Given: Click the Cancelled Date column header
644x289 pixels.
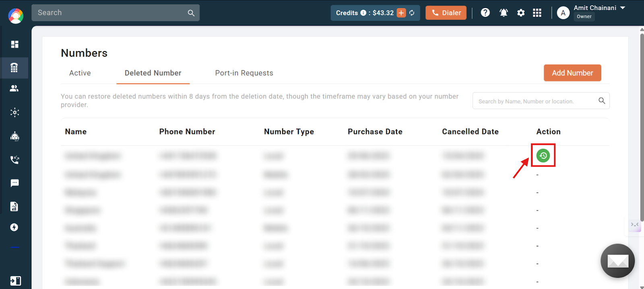Looking at the screenshot, I should (x=470, y=131).
